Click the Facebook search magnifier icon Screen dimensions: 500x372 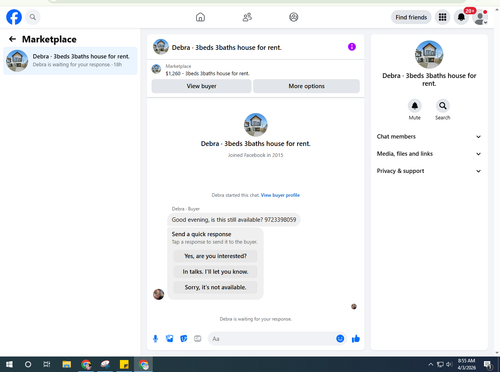point(33,17)
